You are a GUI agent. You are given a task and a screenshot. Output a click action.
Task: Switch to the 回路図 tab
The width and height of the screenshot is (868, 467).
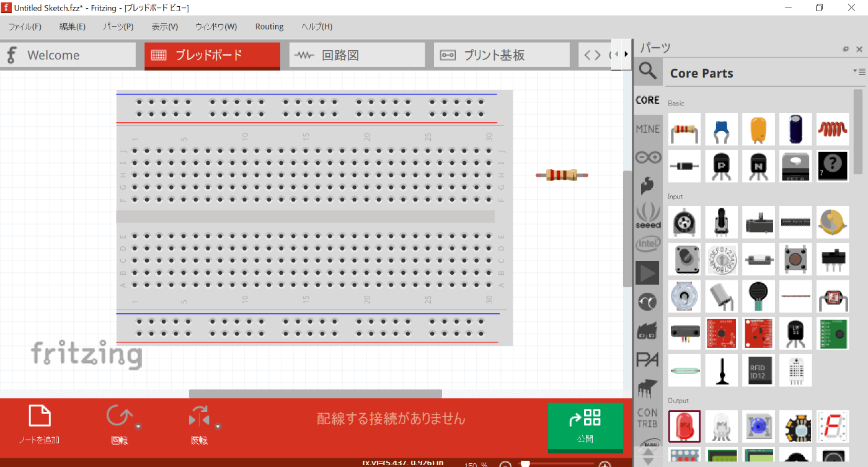click(x=356, y=55)
